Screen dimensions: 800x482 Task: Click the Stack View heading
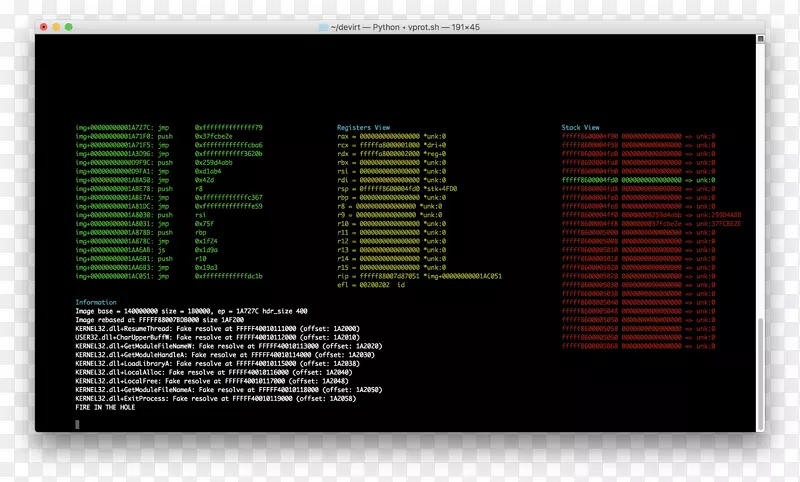(580, 128)
